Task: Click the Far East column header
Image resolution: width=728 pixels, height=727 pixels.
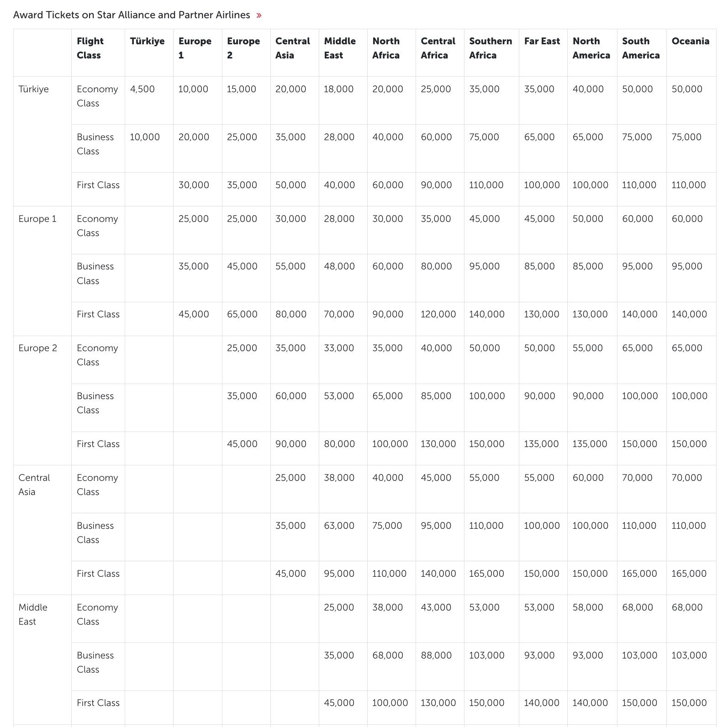Action: point(542,41)
